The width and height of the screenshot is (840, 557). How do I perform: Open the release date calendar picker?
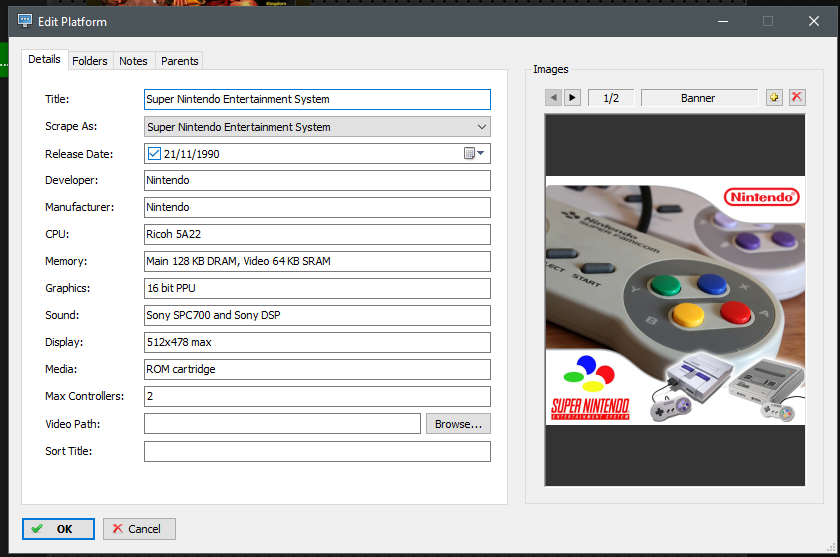pos(474,154)
